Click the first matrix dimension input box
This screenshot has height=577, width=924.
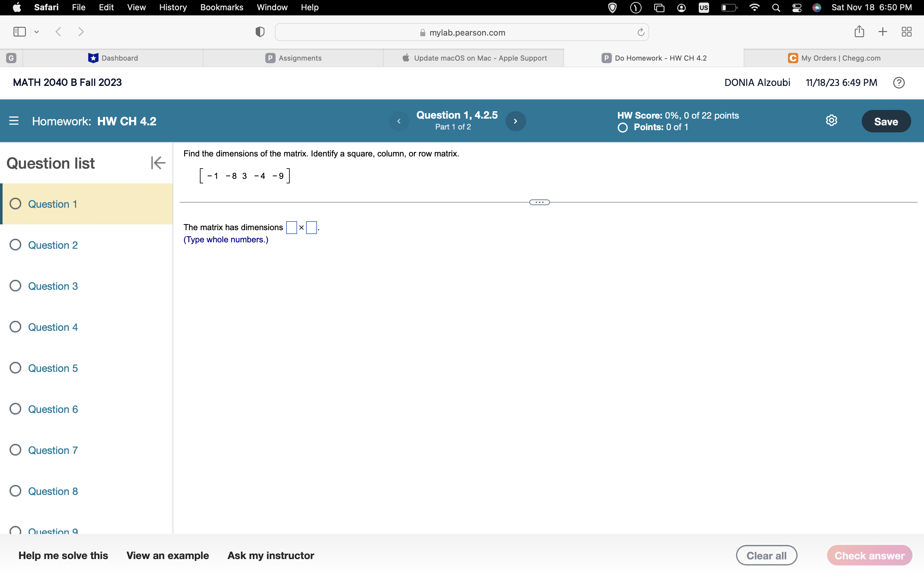pyautogui.click(x=292, y=227)
